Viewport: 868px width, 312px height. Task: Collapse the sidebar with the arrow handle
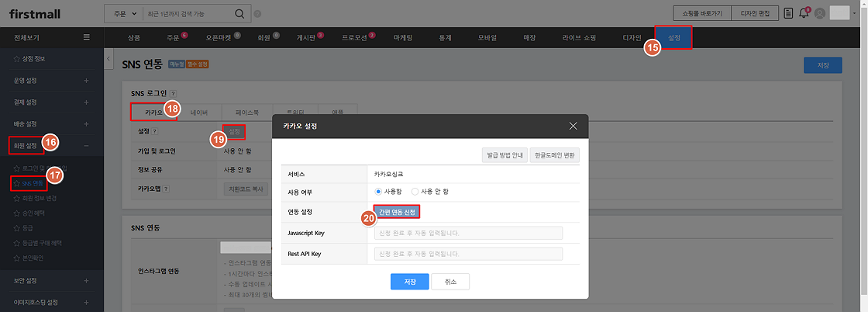(108, 58)
